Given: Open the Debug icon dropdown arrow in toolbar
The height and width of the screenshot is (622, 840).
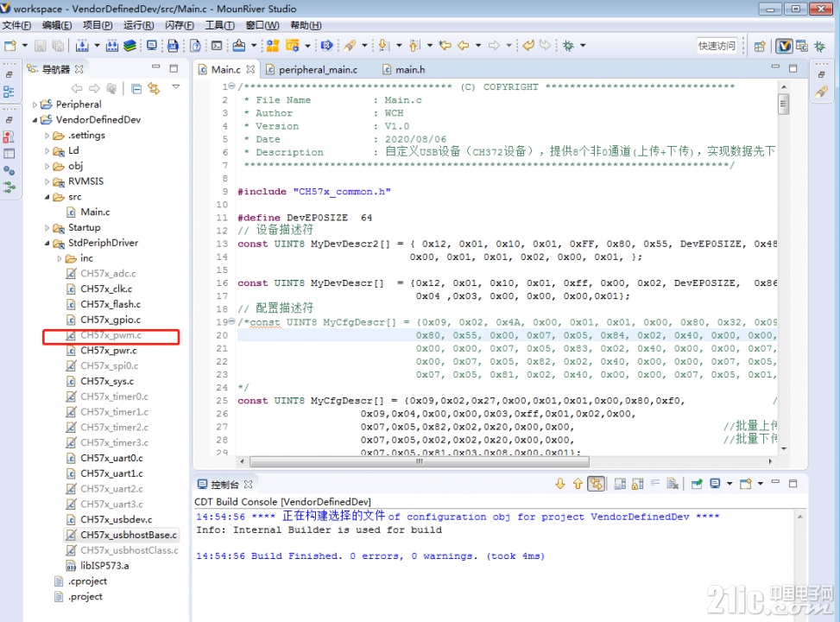Looking at the screenshot, I should click(x=583, y=46).
